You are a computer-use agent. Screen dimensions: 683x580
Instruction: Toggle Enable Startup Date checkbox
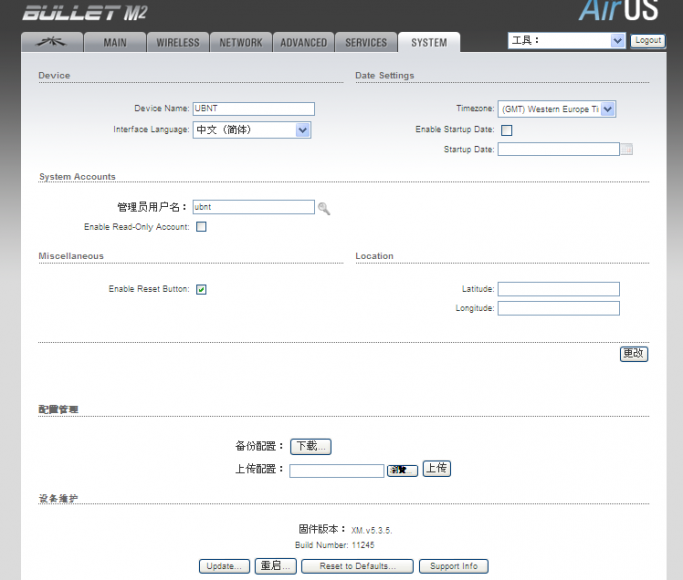point(507,130)
